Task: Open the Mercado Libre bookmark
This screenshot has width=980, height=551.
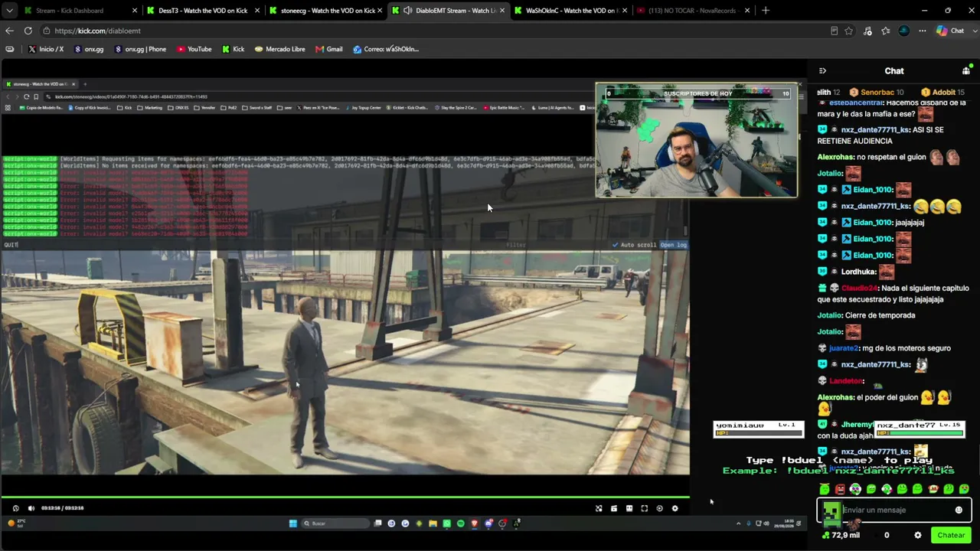Action: coord(279,49)
